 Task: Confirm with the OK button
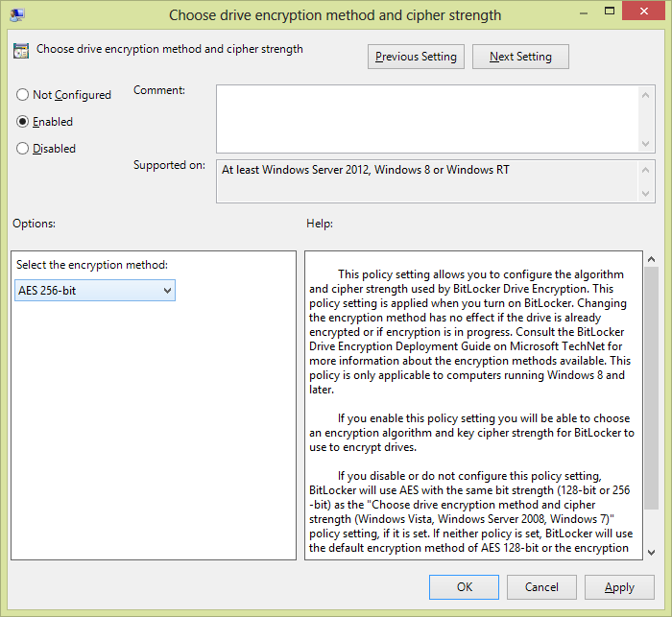464,587
